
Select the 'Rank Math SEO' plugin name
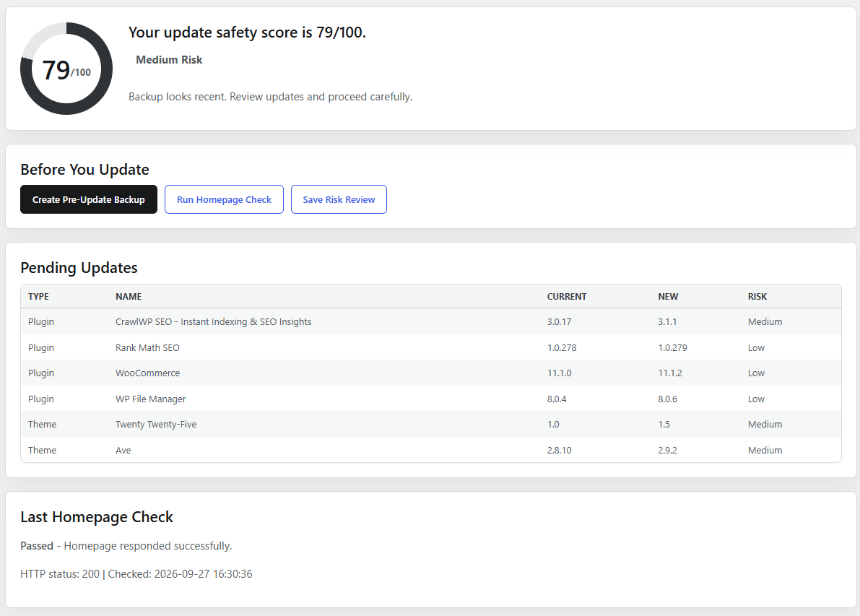click(147, 347)
